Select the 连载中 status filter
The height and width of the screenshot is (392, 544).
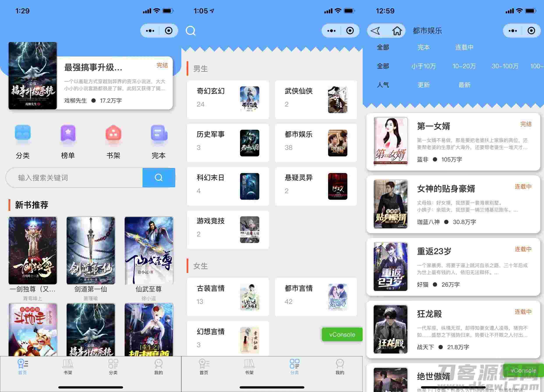tap(464, 47)
